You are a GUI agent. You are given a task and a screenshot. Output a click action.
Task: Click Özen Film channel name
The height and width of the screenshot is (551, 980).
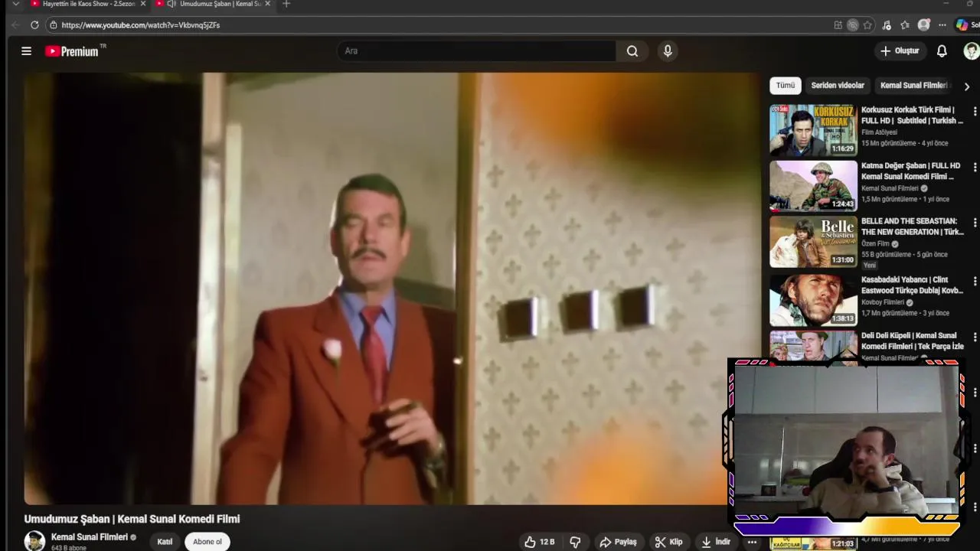pyautogui.click(x=875, y=244)
